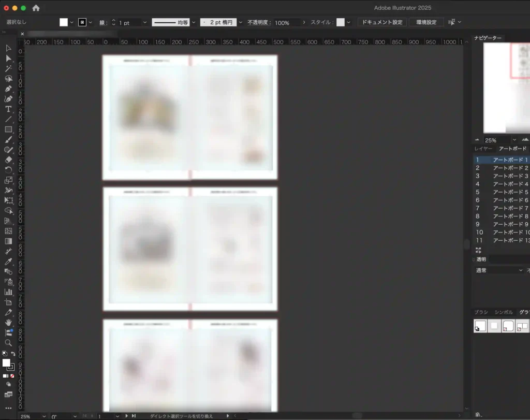Screen dimensions: 530x420
Task: Open the ナビゲーター panel tab
Action: [x=488, y=38]
